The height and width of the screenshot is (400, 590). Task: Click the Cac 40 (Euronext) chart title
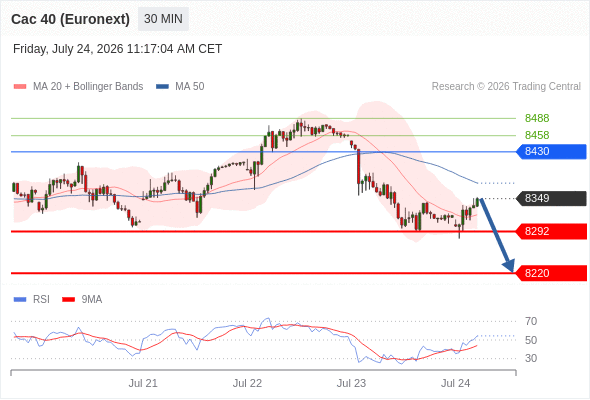pos(70,19)
